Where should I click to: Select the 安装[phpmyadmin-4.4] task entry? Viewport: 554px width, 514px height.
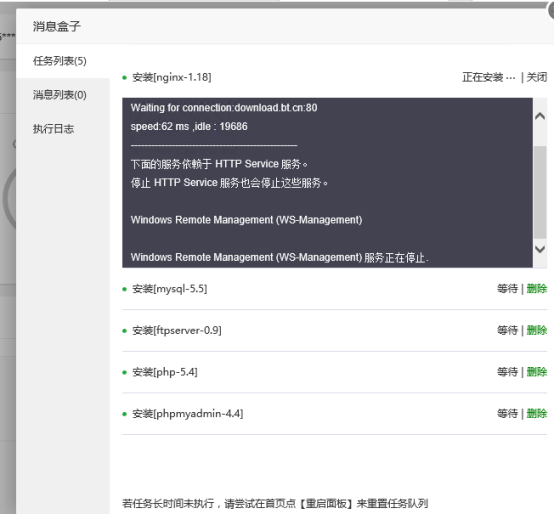pos(188,413)
